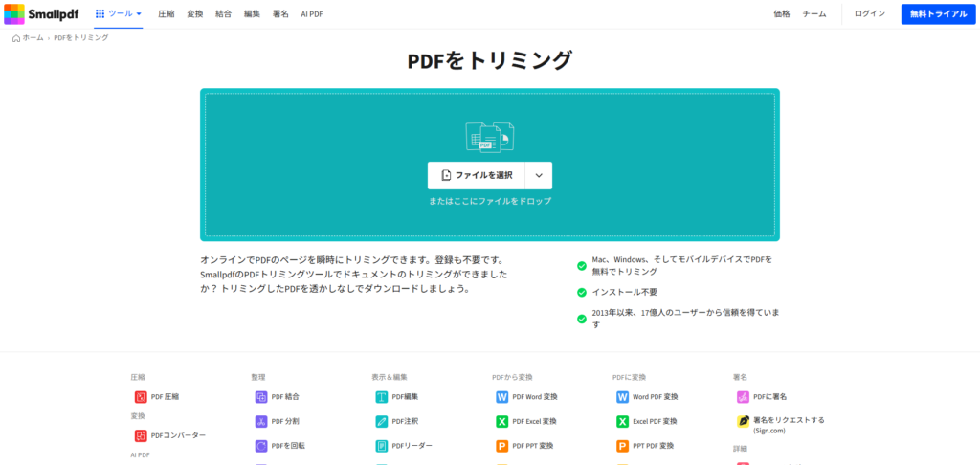The image size is (980, 465).
Task: Open the 結合 menu item
Action: tap(223, 13)
